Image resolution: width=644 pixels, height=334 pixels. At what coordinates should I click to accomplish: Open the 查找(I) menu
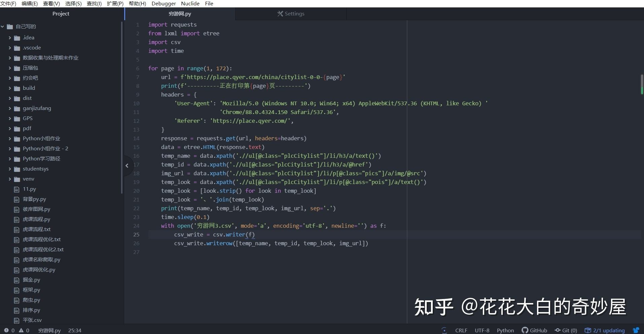[x=94, y=3]
